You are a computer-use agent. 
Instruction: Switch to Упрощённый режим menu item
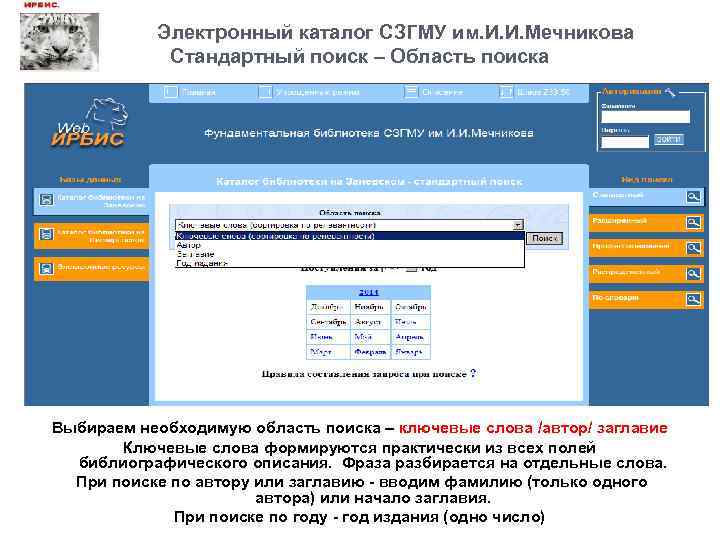(318, 92)
